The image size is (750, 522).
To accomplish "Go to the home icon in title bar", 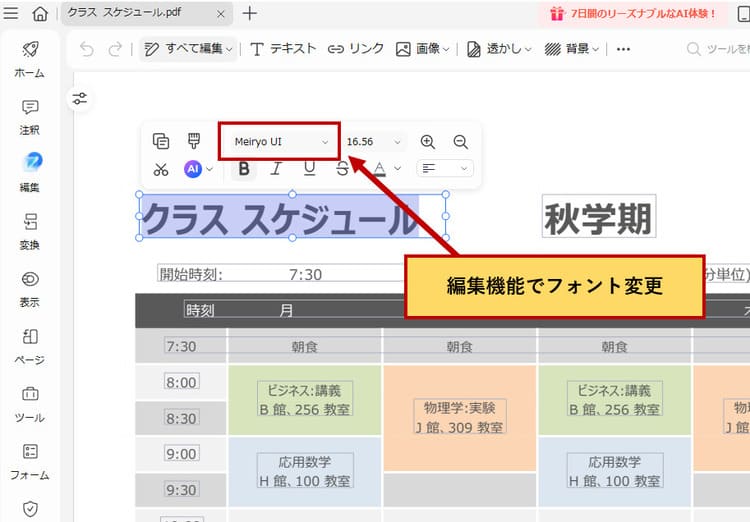I will pos(40,13).
